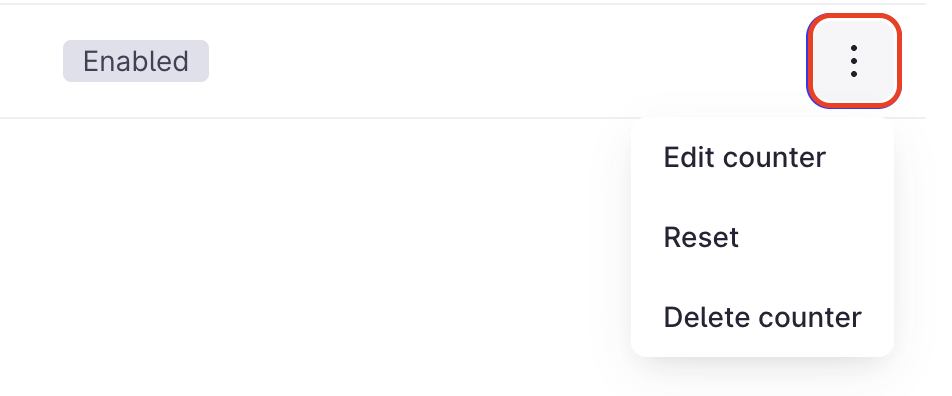Select Edit counter from the menu

pos(762,157)
